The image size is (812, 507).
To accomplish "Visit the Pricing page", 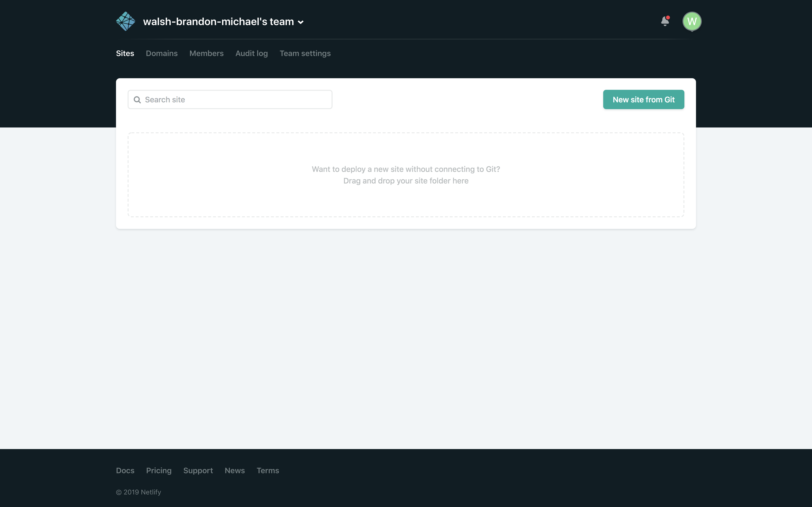I will [159, 471].
